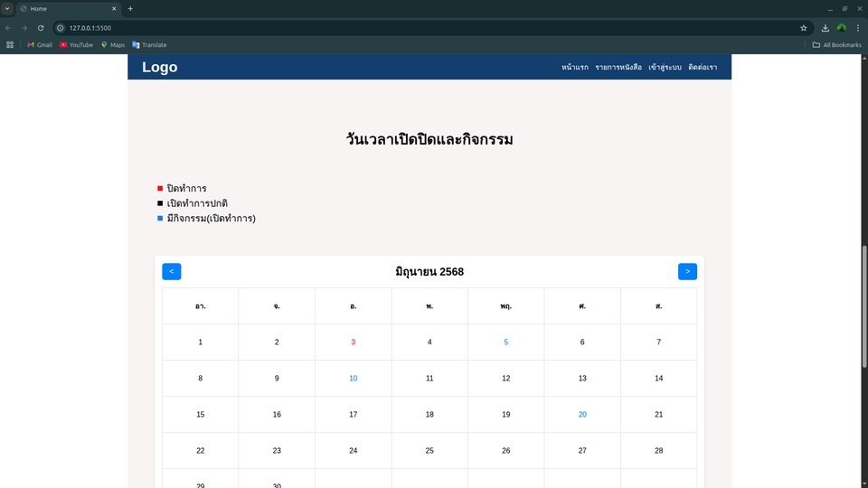The image size is (868, 488).
Task: Click the page vertical scrollbar thumb
Action: click(864, 306)
